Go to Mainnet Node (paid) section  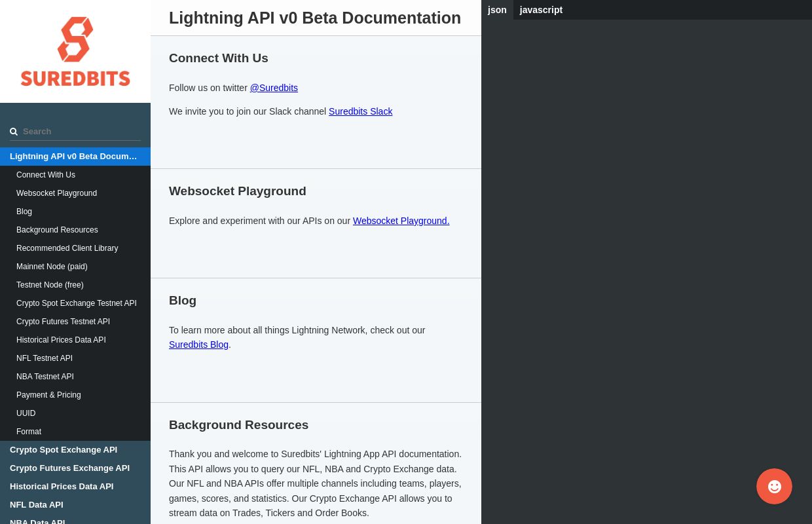click(x=75, y=267)
